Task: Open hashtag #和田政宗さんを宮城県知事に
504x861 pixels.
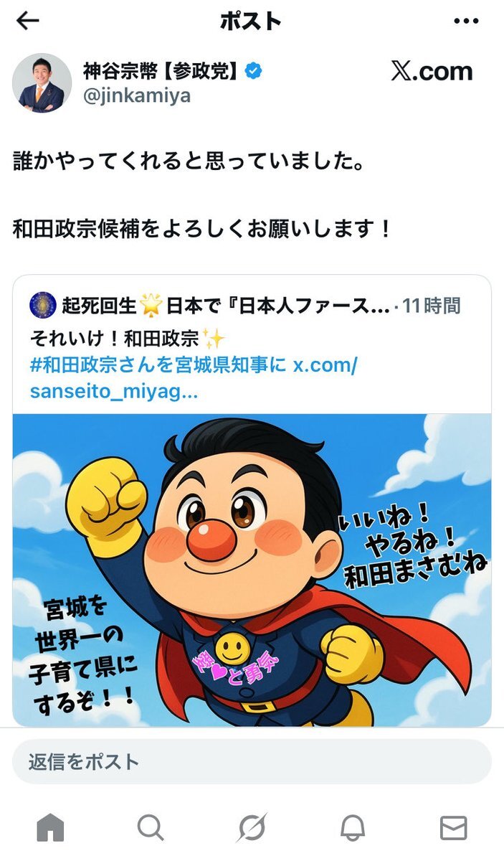Action: click(x=158, y=364)
